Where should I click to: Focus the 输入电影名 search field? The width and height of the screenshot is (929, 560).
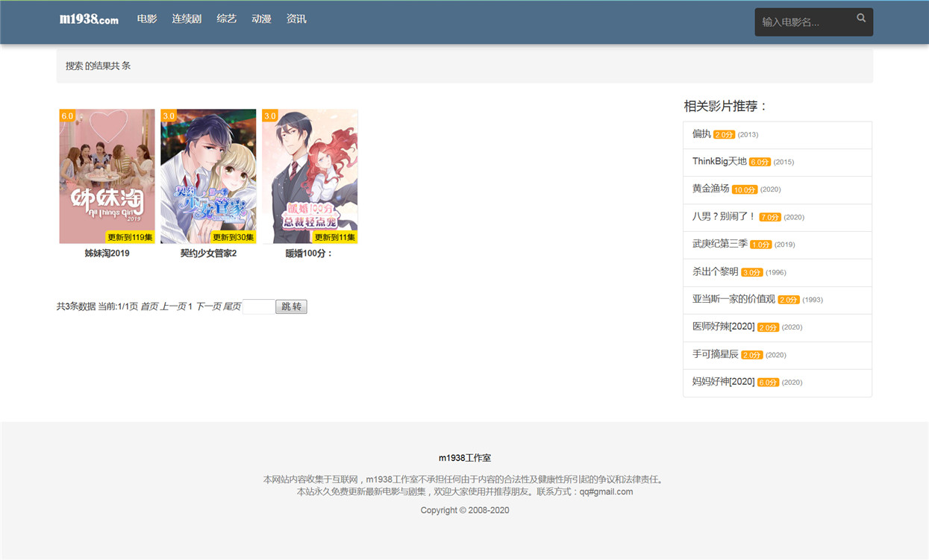point(806,22)
